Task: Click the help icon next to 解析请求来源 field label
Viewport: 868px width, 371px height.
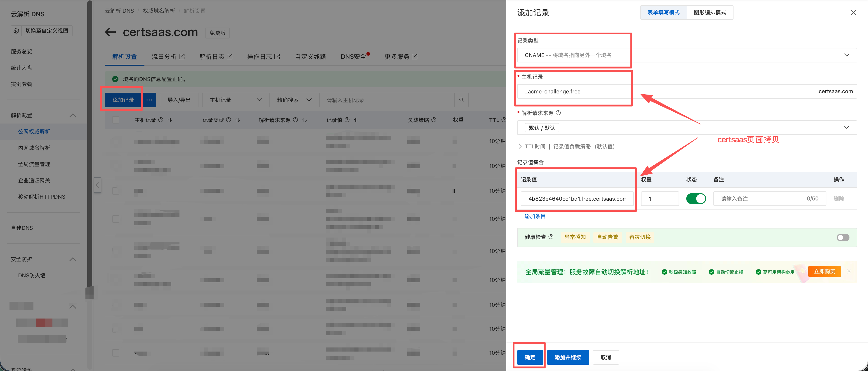Action: tap(558, 113)
